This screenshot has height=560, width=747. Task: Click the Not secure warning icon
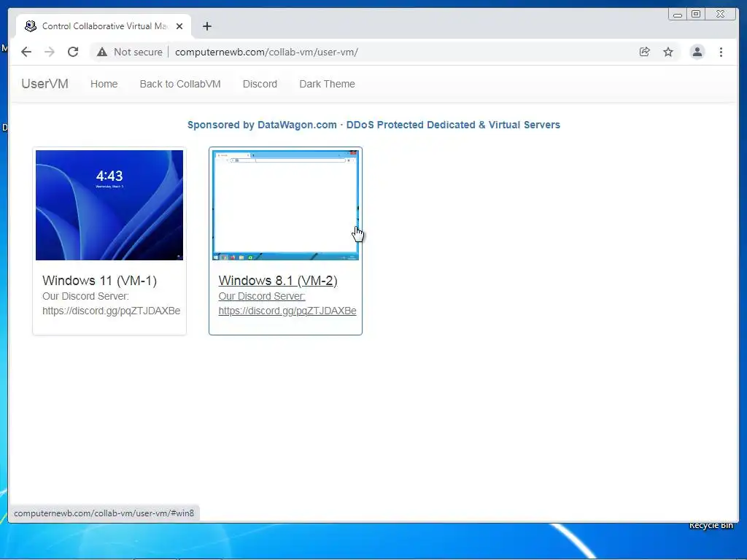102,52
